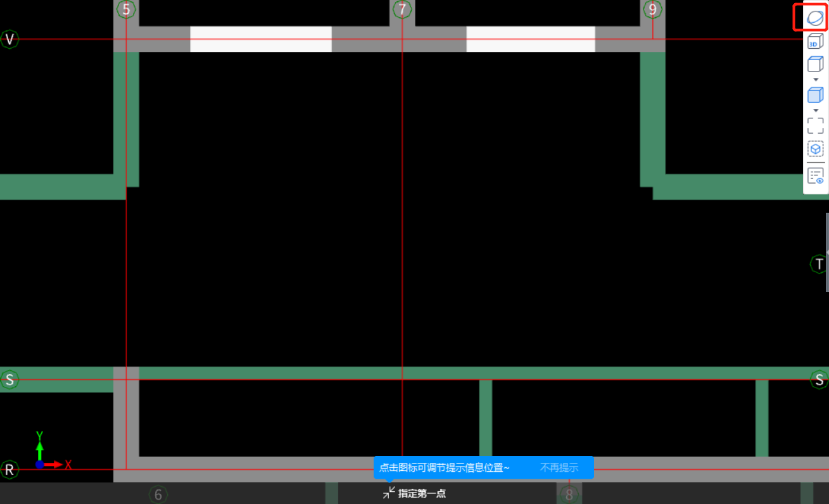Select axis bubble R at bottom left
The height and width of the screenshot is (504, 829).
point(9,470)
